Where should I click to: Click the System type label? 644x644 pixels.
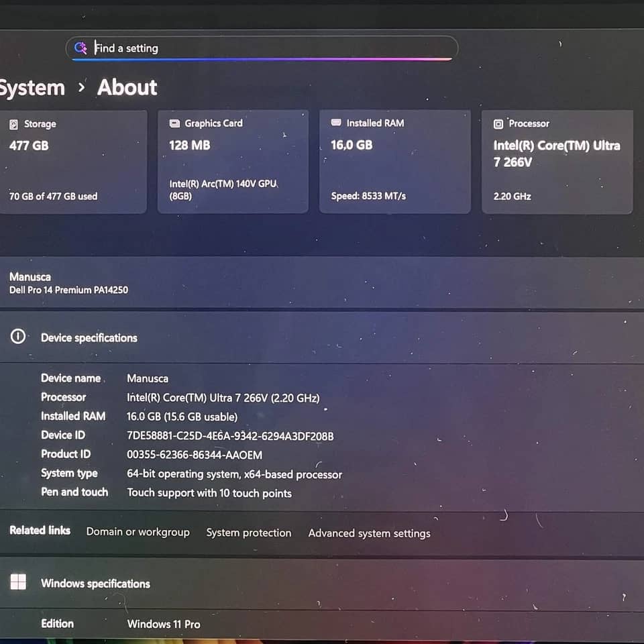[x=69, y=473]
